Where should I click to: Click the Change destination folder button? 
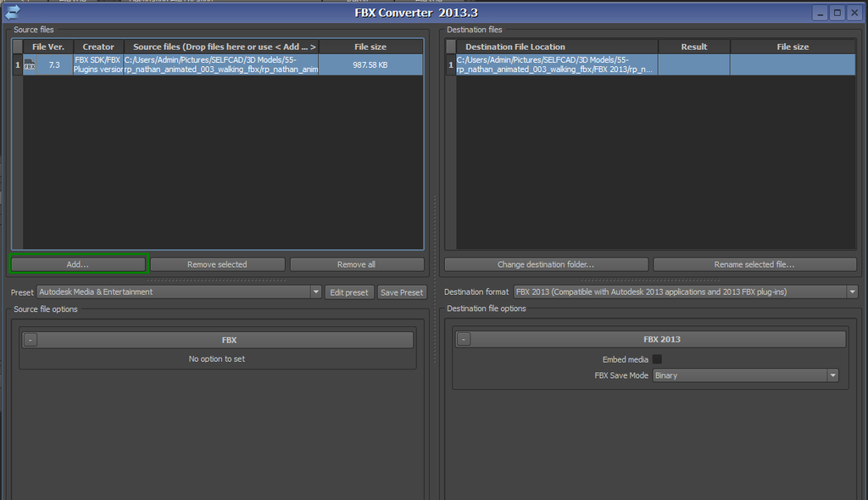pyautogui.click(x=546, y=264)
